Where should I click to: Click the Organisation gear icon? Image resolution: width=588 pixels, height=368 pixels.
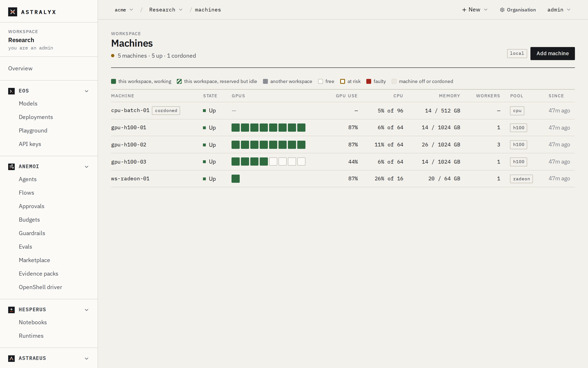502,10
